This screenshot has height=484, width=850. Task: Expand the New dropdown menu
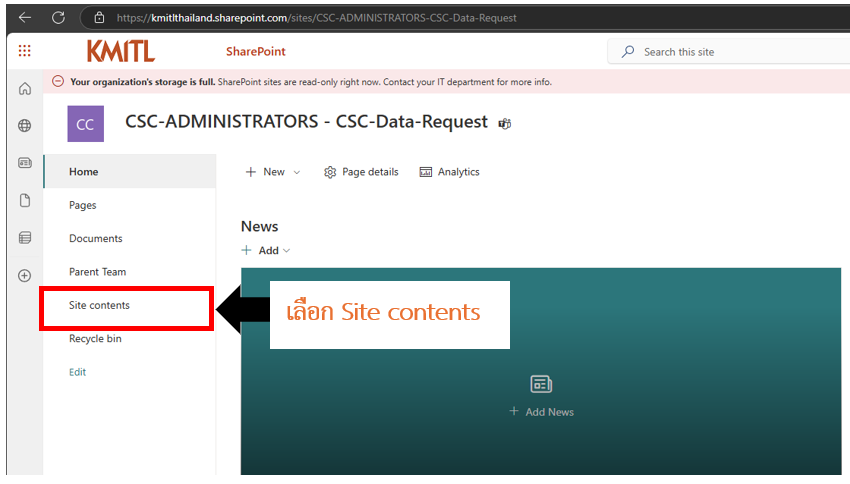(x=272, y=172)
